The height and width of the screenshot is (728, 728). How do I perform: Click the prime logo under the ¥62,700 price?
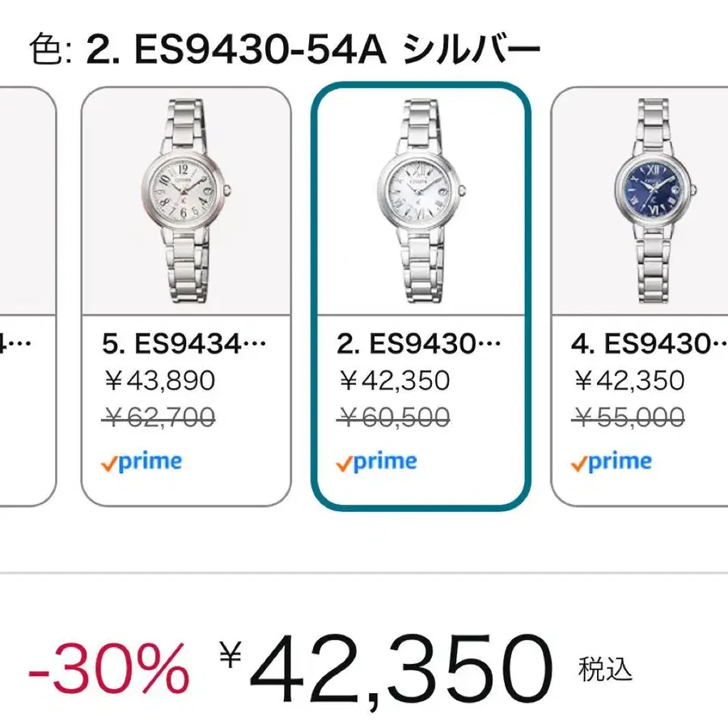142,463
